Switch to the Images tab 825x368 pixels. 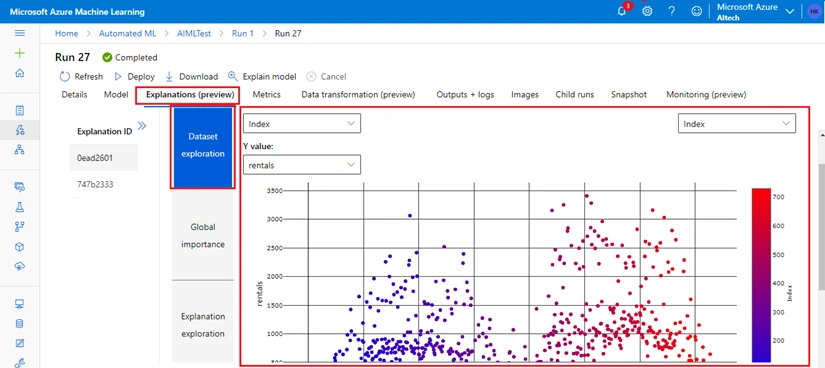click(x=525, y=95)
